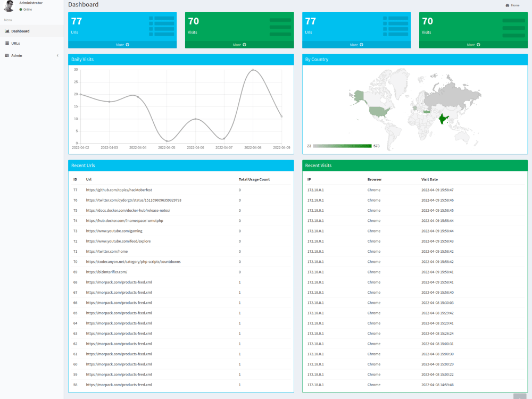Click the Visit Date column header
Image resolution: width=532 pixels, height=399 pixels.
click(x=429, y=179)
